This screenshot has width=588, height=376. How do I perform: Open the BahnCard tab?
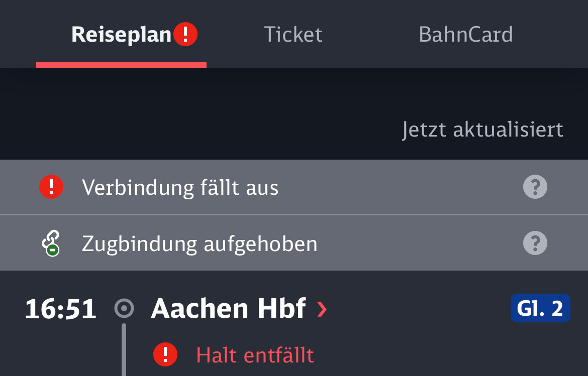(x=465, y=35)
